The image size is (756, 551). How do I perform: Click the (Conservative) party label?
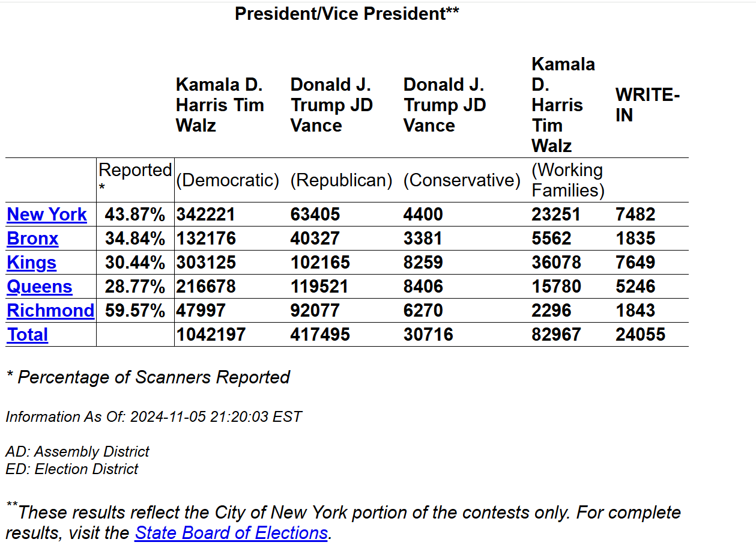tap(462, 180)
